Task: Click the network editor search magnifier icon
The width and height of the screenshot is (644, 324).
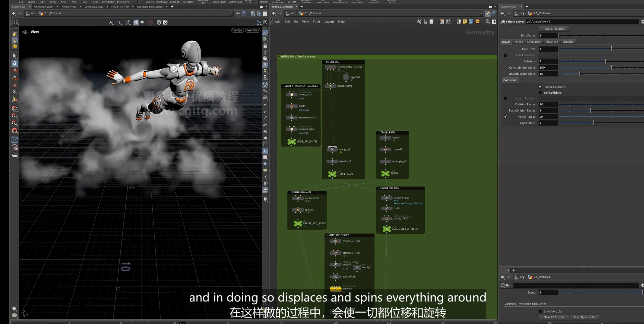Action: point(487,22)
